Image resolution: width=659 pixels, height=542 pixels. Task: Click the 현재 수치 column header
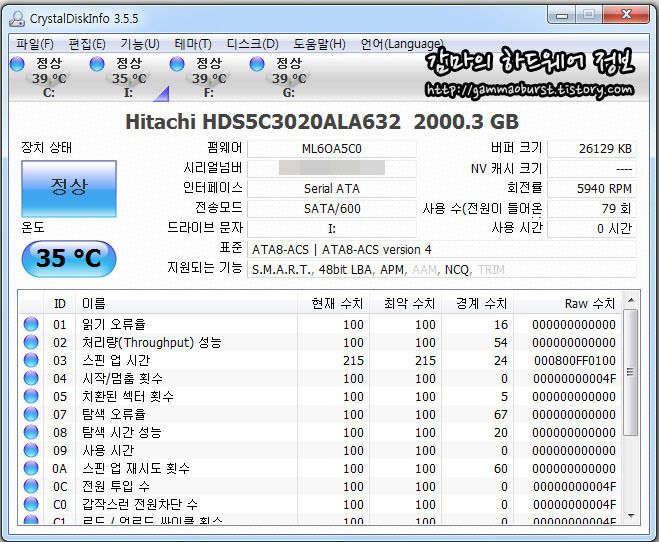[x=334, y=303]
